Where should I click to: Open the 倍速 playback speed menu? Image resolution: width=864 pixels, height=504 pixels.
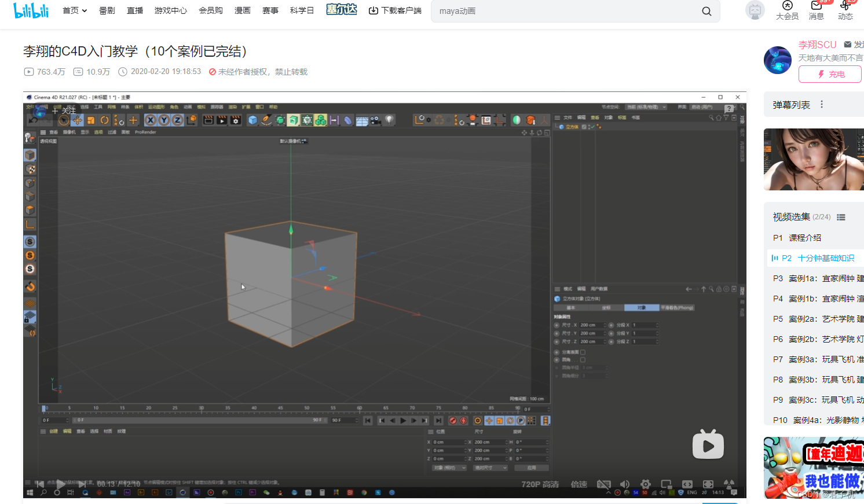pos(579,484)
